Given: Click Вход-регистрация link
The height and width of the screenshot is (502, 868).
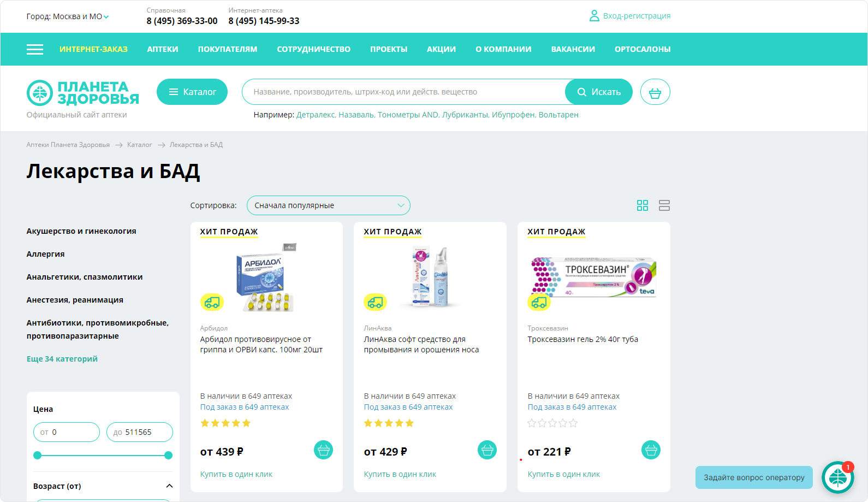Looking at the screenshot, I should [637, 16].
